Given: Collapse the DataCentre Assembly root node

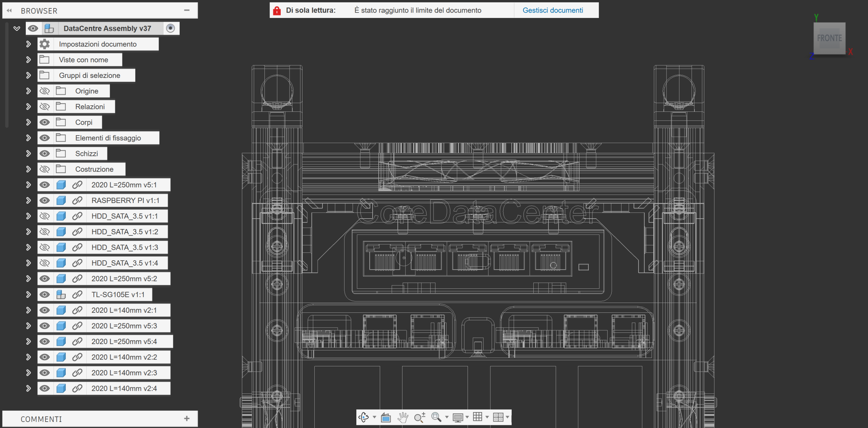Looking at the screenshot, I should [x=17, y=28].
